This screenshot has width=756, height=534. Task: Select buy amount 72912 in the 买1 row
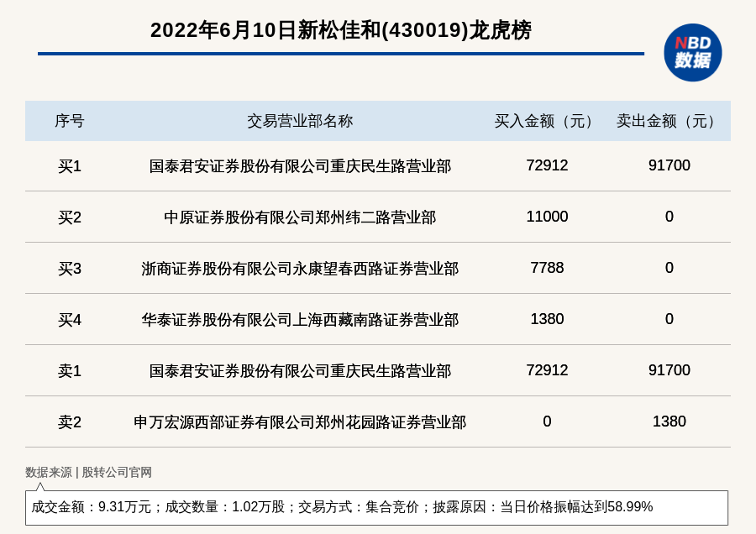tap(547, 165)
